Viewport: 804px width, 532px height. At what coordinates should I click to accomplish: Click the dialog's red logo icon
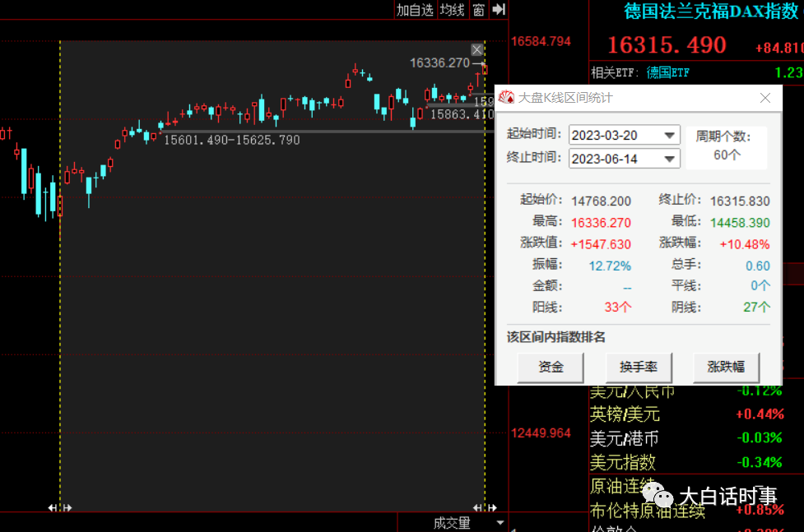(x=506, y=97)
